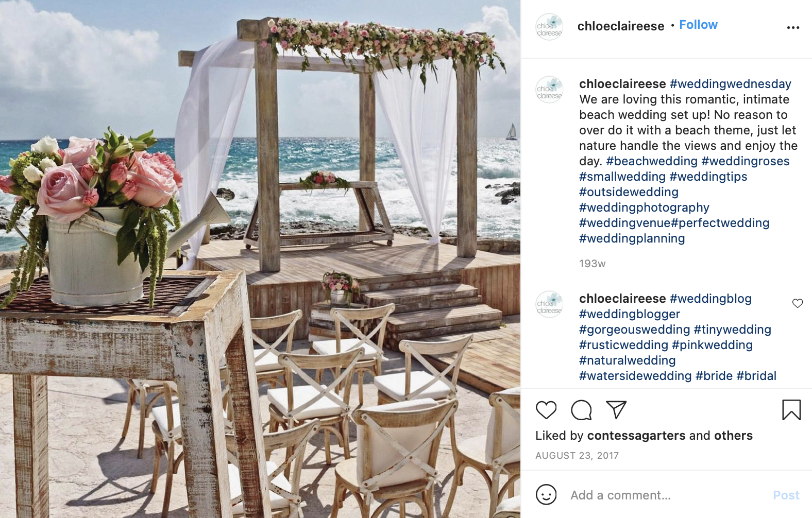
Task: View contessagarters profile from likes
Action: (x=636, y=436)
